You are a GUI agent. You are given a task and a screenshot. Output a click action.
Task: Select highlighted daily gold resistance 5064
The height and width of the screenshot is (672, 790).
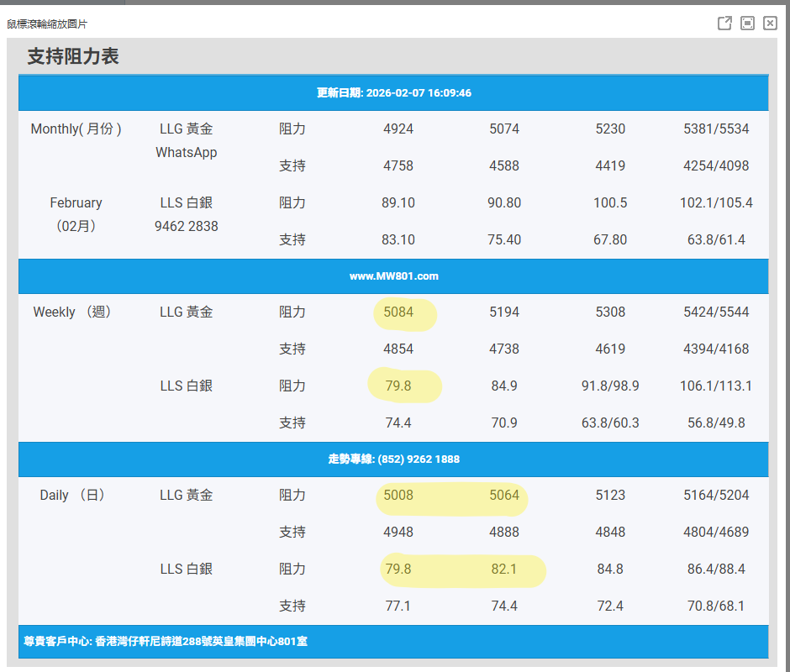(504, 496)
